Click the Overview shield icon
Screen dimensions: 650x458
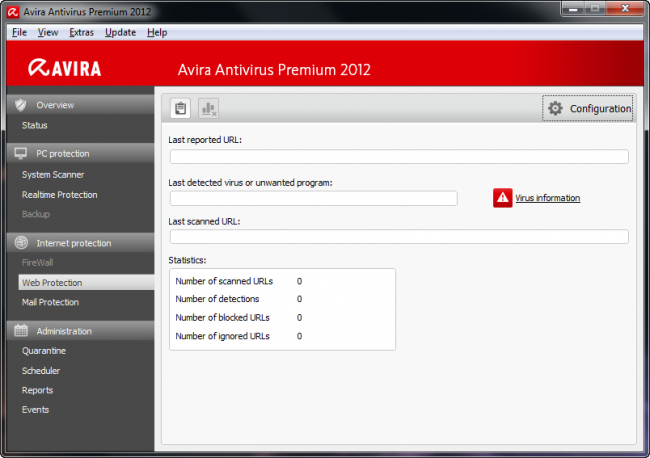tap(20, 105)
